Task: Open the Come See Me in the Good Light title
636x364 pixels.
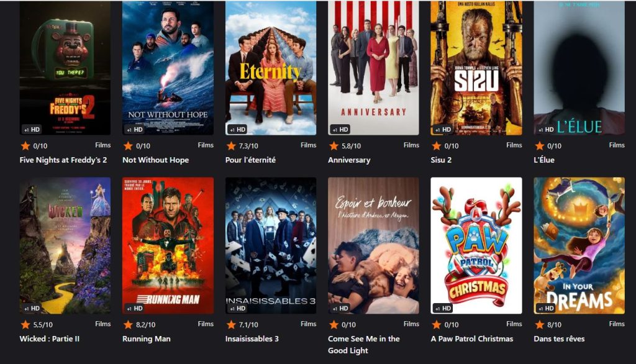Action: point(364,345)
